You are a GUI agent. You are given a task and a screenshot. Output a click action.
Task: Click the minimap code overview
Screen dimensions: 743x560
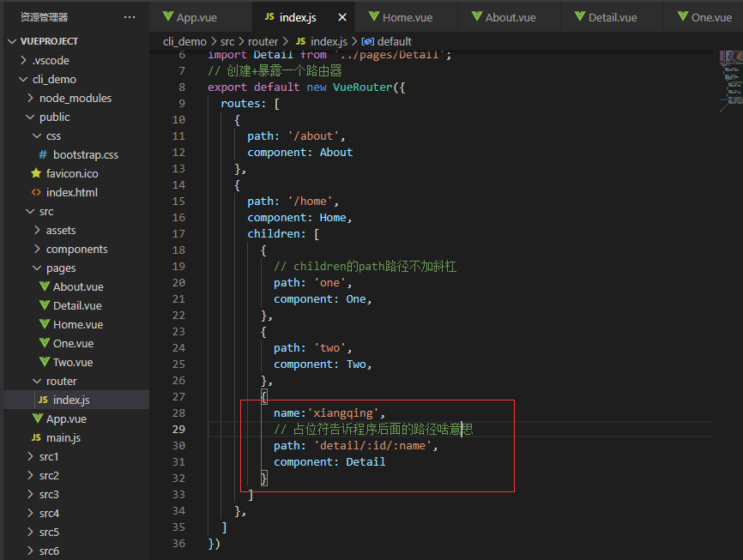(731, 80)
